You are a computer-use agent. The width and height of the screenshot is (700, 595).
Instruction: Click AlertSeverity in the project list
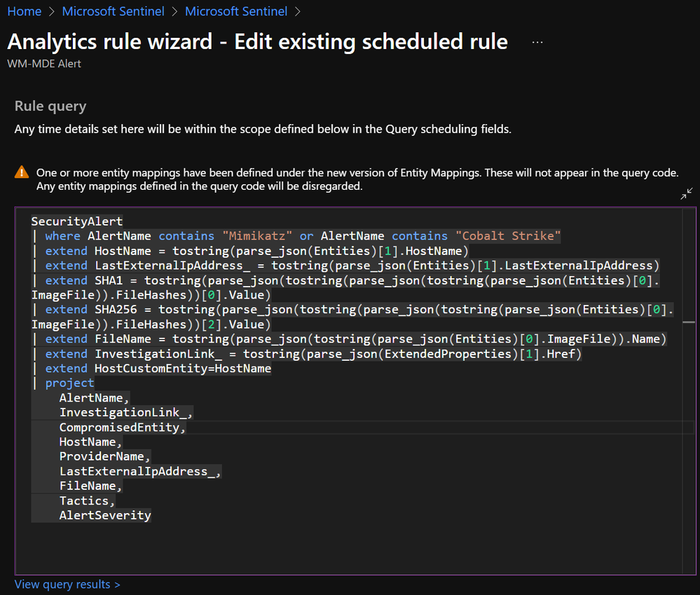tap(105, 516)
